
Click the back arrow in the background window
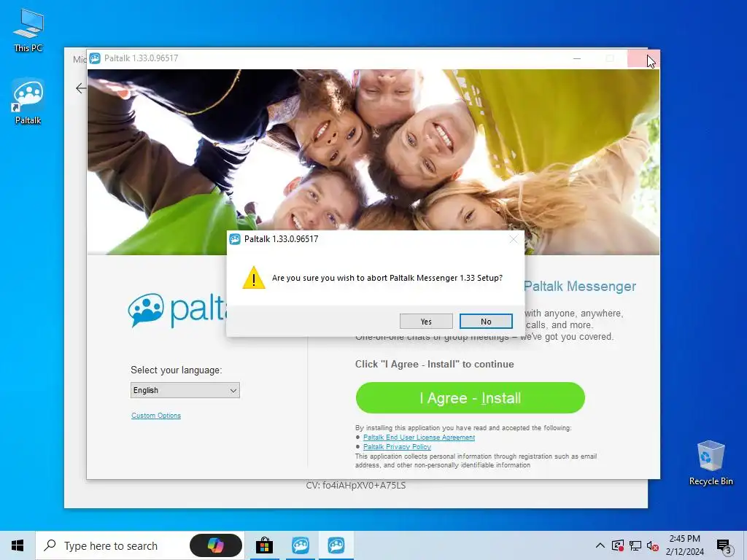(x=81, y=88)
